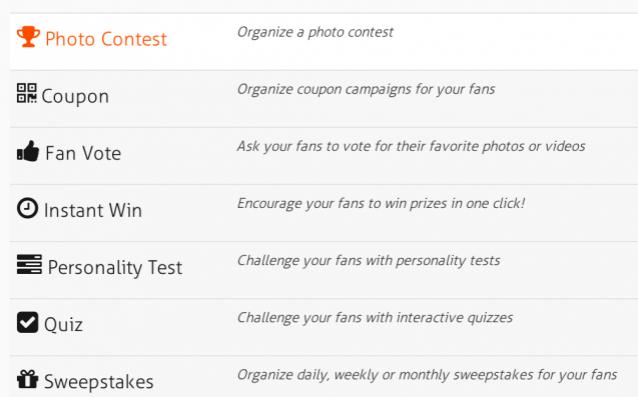Viewport: 638px width, 397px height.
Task: Click the orange trophy icon
Action: (28, 37)
